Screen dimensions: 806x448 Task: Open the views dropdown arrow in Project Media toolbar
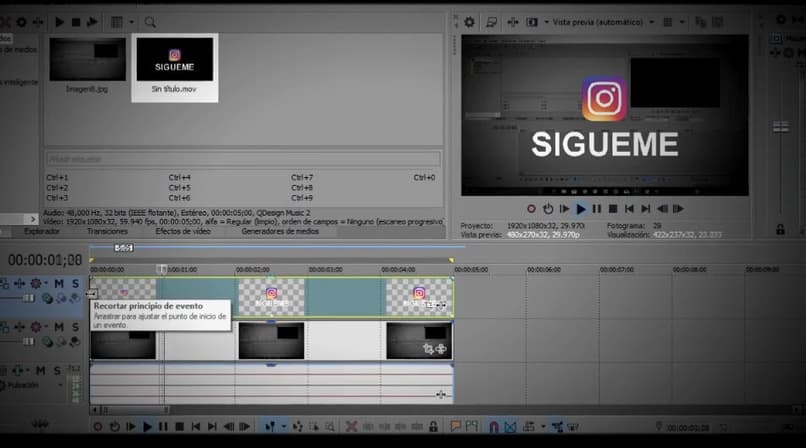132,22
